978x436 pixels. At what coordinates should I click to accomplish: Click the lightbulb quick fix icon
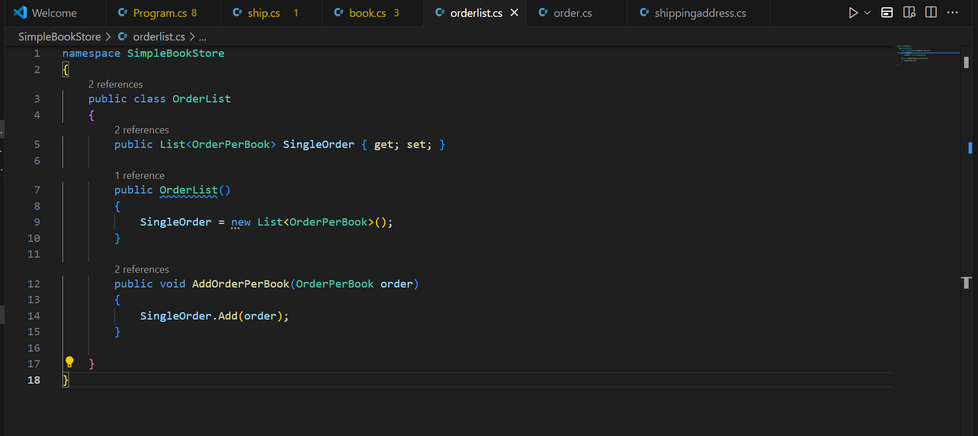coord(70,363)
